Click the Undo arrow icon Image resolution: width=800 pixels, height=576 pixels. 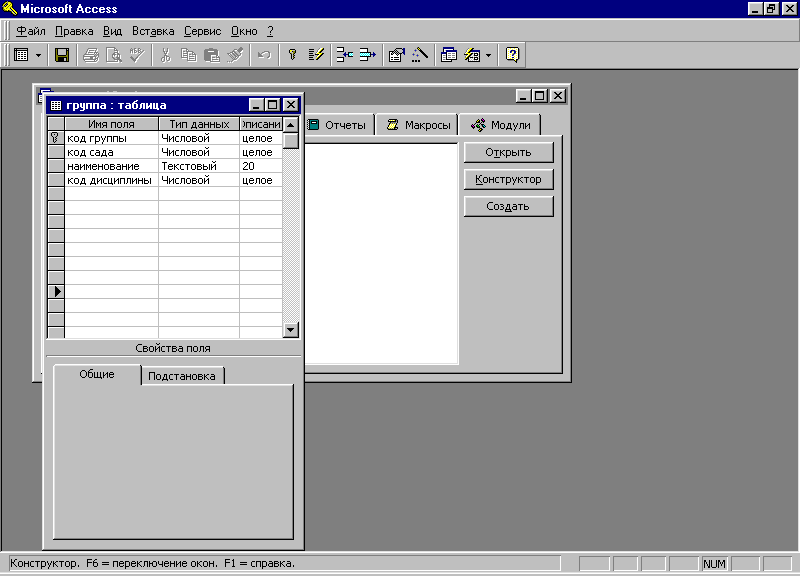pos(264,55)
